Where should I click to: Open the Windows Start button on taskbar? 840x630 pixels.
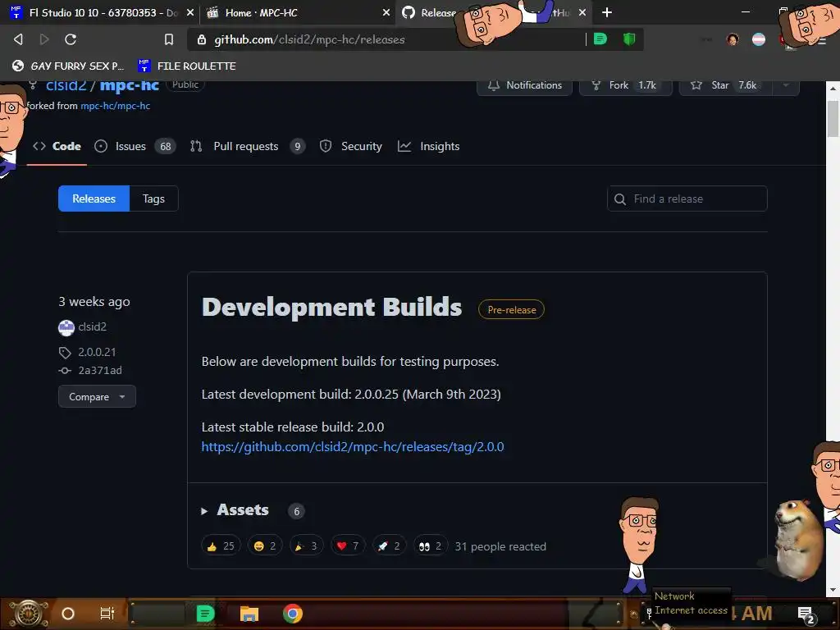(x=29, y=614)
